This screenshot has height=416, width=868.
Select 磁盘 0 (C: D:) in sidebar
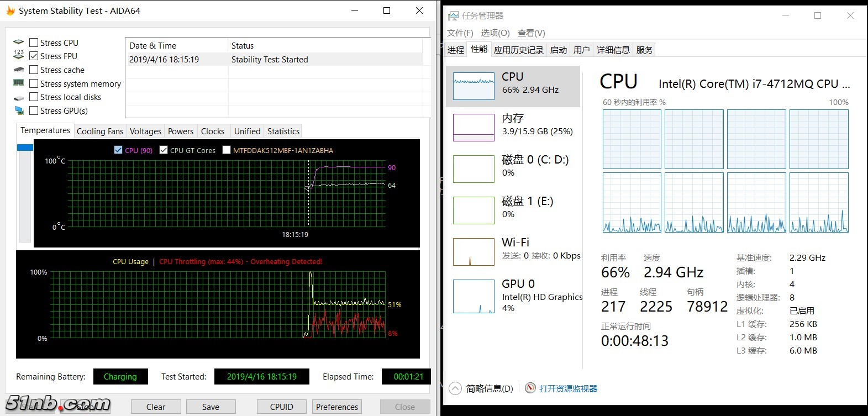[513, 169]
